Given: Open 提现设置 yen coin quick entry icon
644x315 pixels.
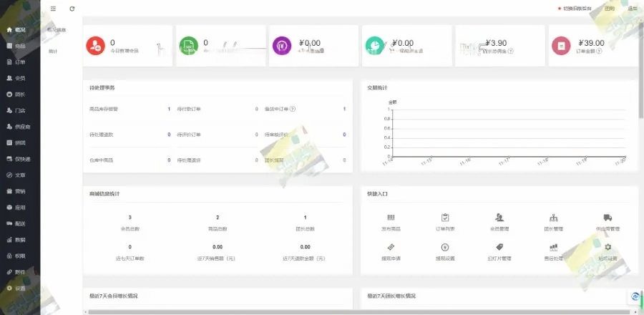Looking at the screenshot, I should pos(445,247).
